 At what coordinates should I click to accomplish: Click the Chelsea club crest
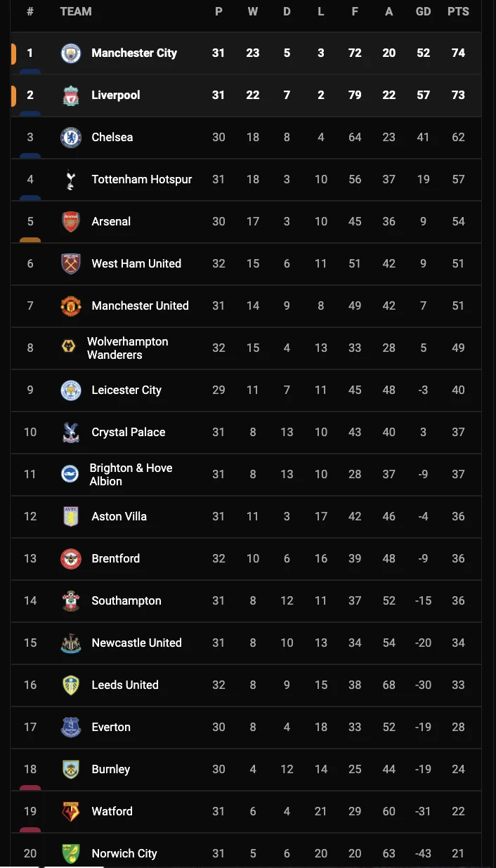click(71, 138)
